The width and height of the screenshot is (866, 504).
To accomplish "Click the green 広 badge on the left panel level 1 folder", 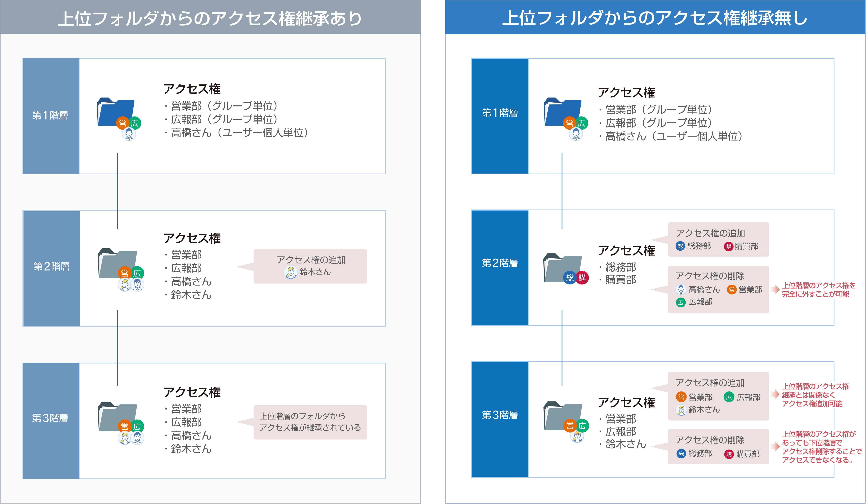I will [135, 123].
